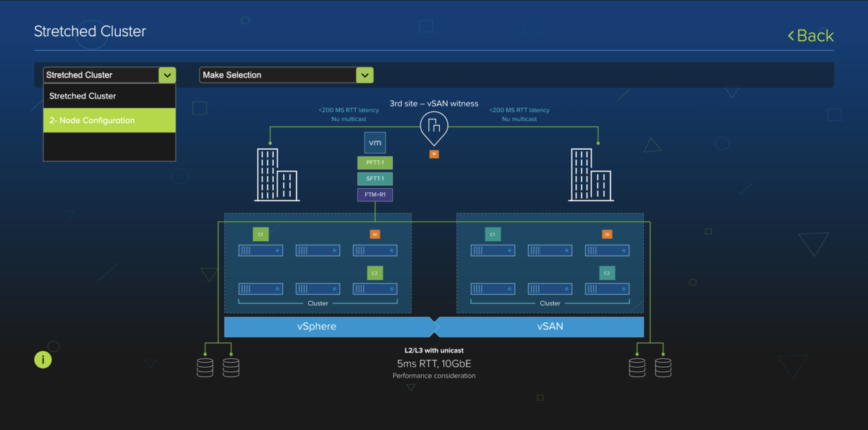Viewport: 868px width, 430px height.
Task: Select the FTM=R1 policy block
Action: [x=375, y=195]
